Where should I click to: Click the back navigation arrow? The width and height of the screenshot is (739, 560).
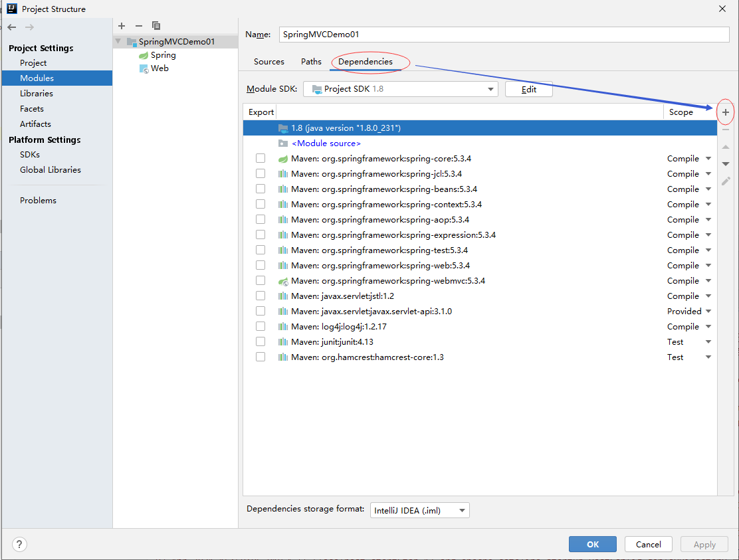coord(12,27)
